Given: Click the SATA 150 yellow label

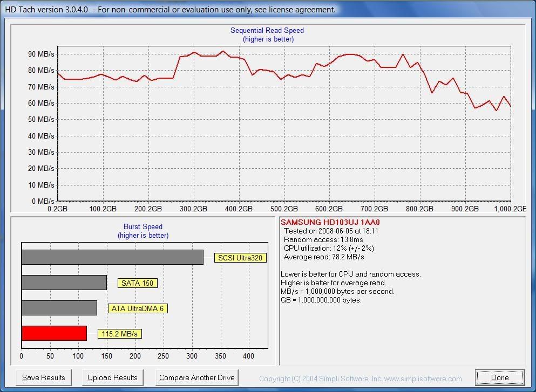Looking at the screenshot, I should click(x=138, y=283).
